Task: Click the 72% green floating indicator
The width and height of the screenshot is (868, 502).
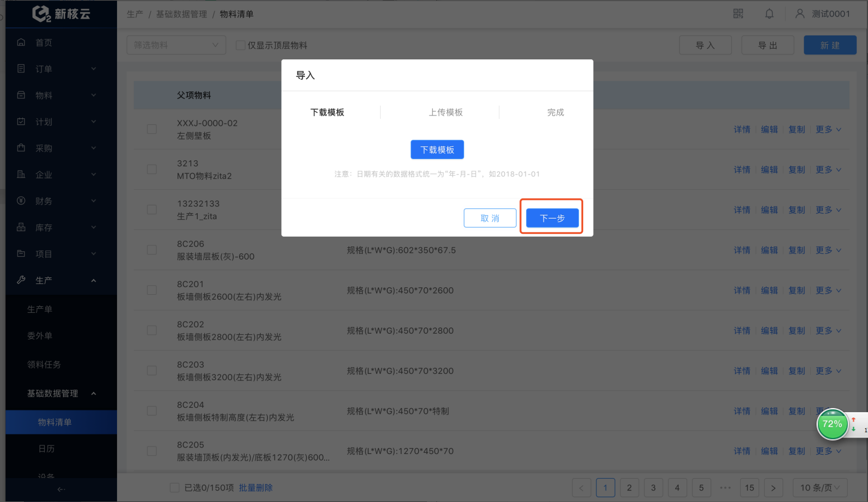Action: click(x=832, y=424)
